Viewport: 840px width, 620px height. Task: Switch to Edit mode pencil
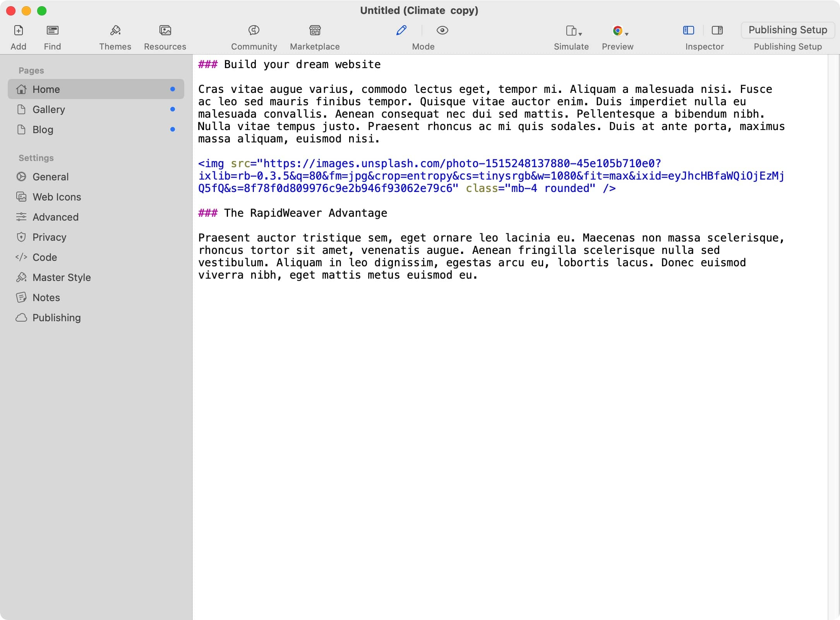401,30
